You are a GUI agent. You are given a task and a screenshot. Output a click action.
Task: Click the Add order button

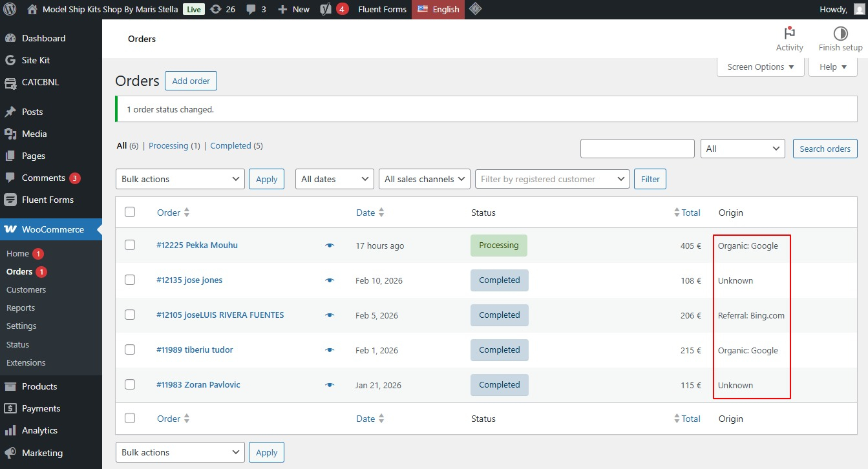(191, 81)
